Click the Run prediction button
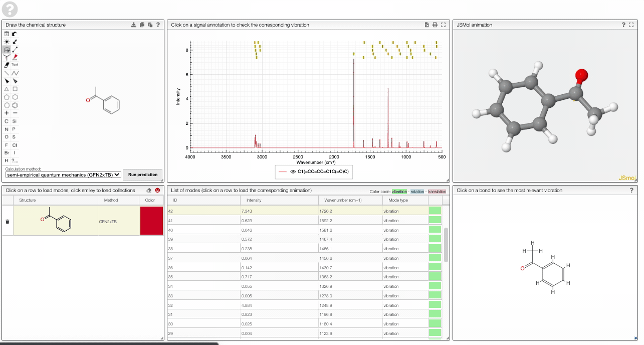 coord(143,175)
